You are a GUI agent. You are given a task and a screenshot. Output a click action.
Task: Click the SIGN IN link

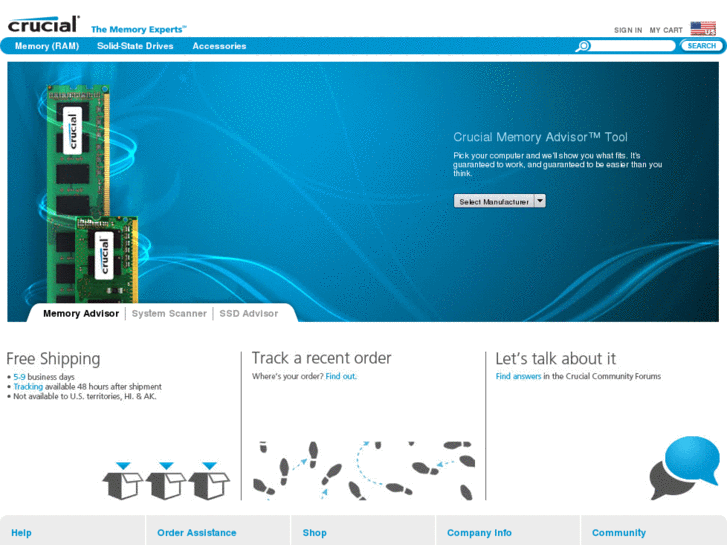click(628, 30)
